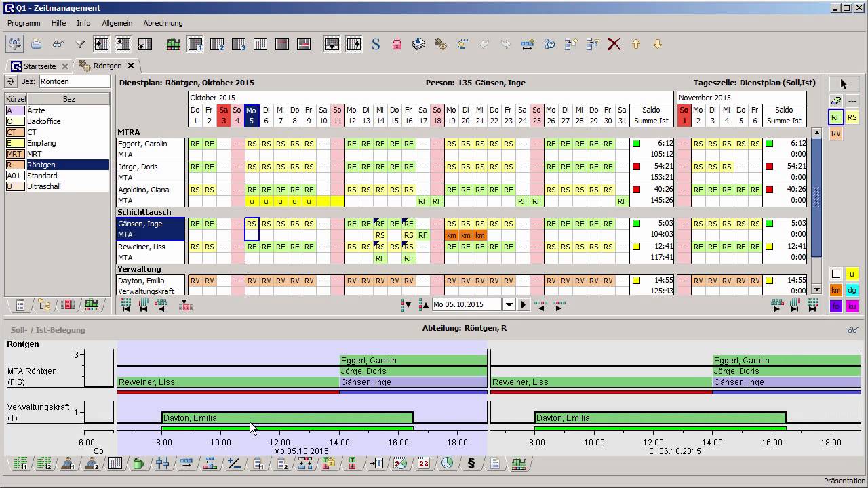Select the Ultraschall department row

[57, 186]
